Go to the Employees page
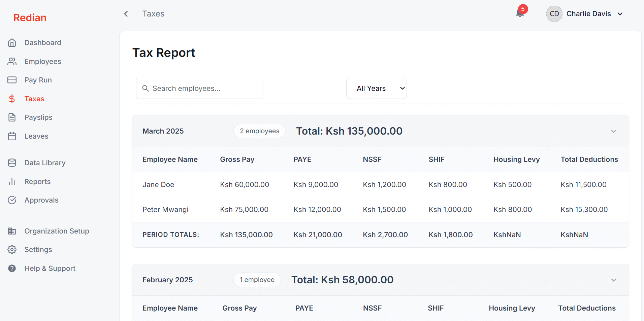This screenshot has height=321, width=644. 43,62
